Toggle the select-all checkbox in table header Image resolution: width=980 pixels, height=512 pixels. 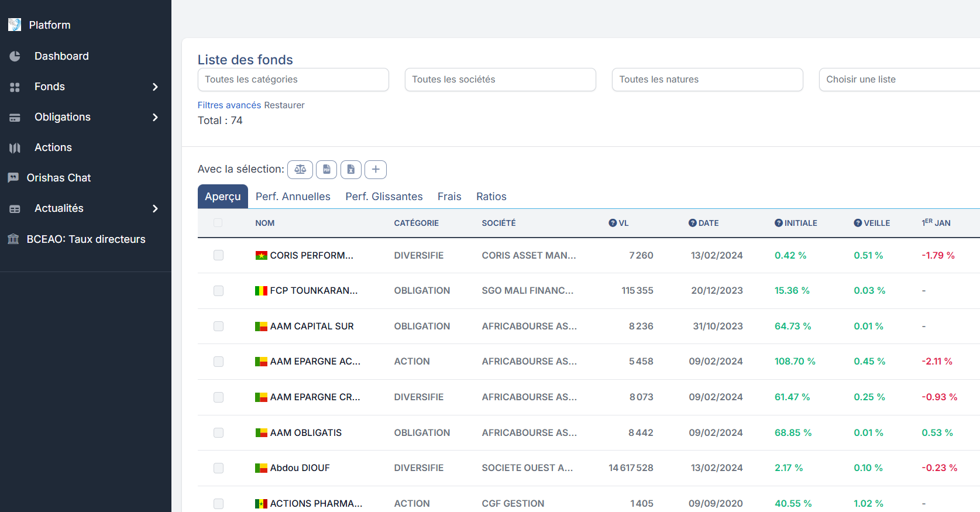218,223
